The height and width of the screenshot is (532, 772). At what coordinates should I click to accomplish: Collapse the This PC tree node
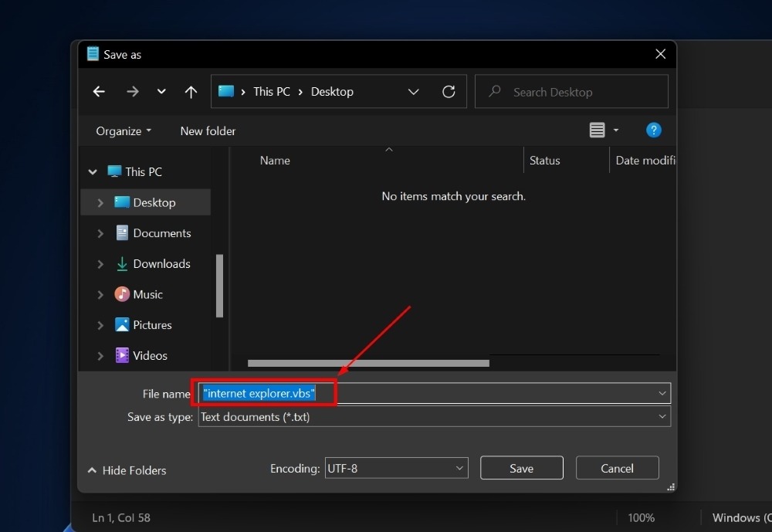[92, 171]
